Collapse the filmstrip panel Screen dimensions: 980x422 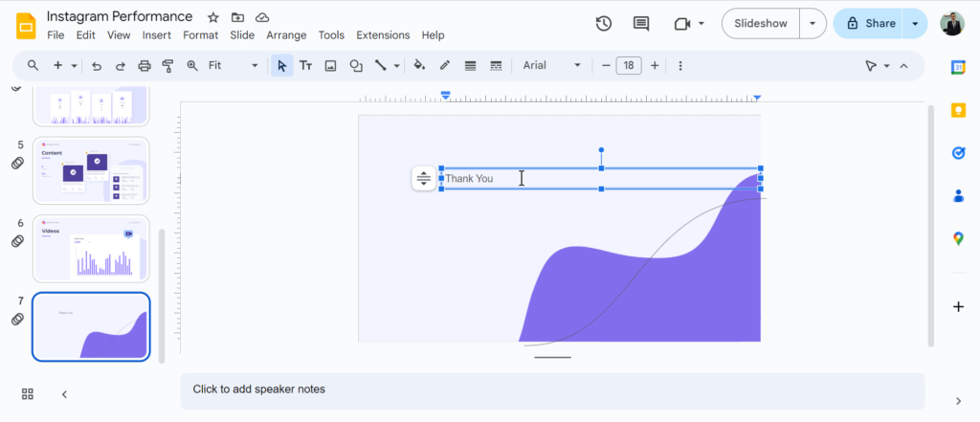[x=64, y=394]
